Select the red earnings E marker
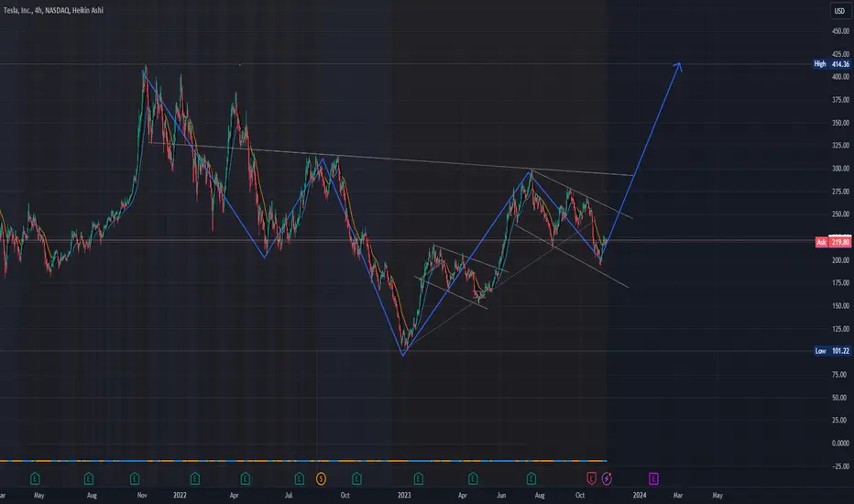854x504 pixels. (592, 479)
